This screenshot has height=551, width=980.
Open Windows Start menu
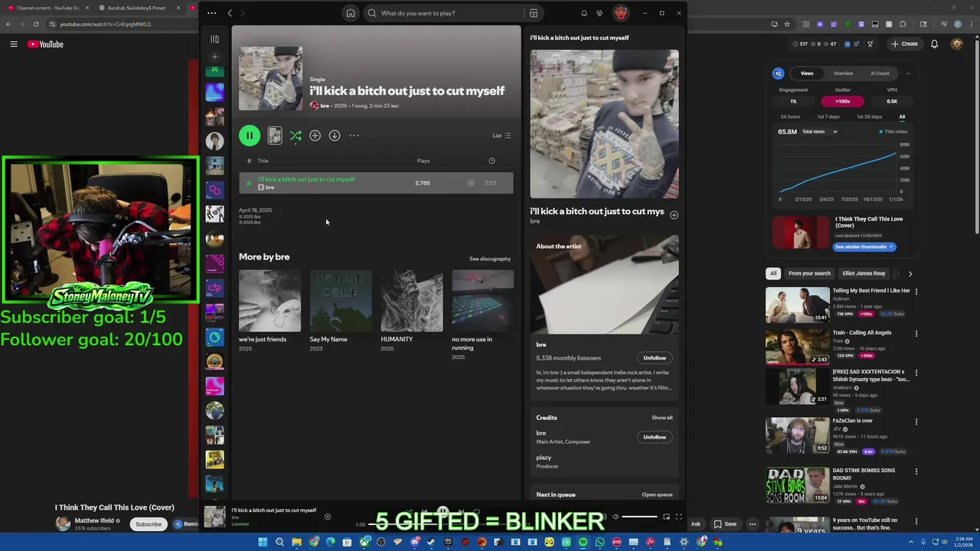[263, 543]
